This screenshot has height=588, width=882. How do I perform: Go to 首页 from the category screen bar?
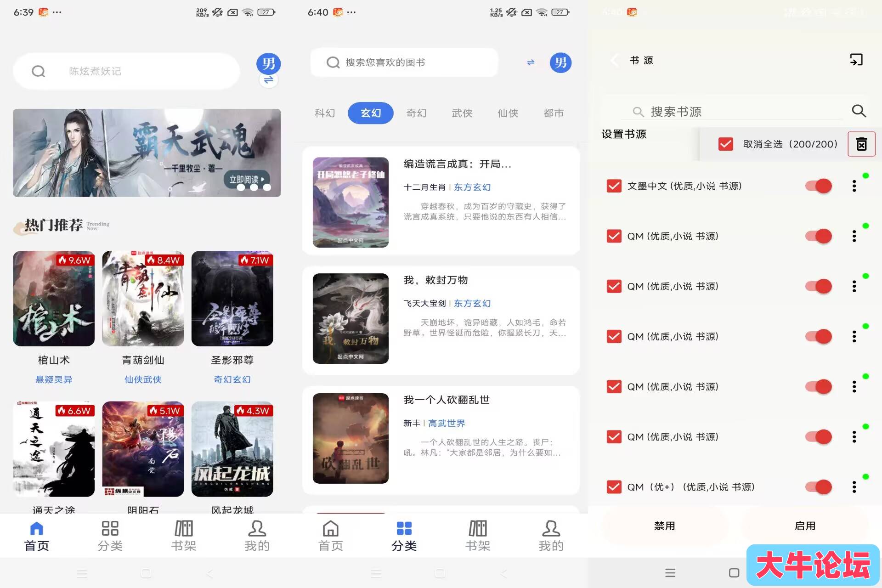pyautogui.click(x=331, y=536)
